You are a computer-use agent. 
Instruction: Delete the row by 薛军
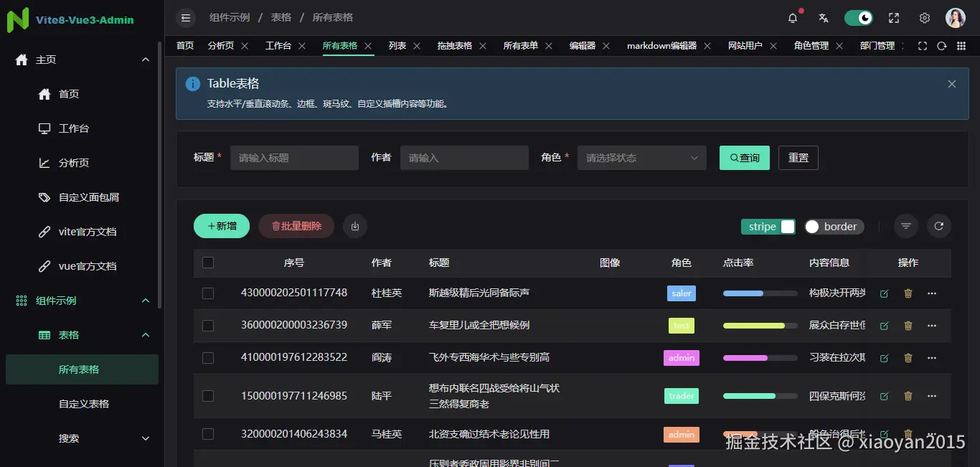(x=908, y=326)
